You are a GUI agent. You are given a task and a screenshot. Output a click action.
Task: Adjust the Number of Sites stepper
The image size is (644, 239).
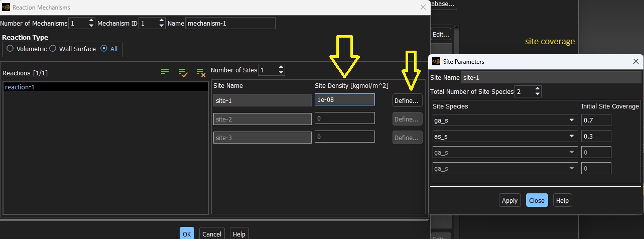pos(281,70)
